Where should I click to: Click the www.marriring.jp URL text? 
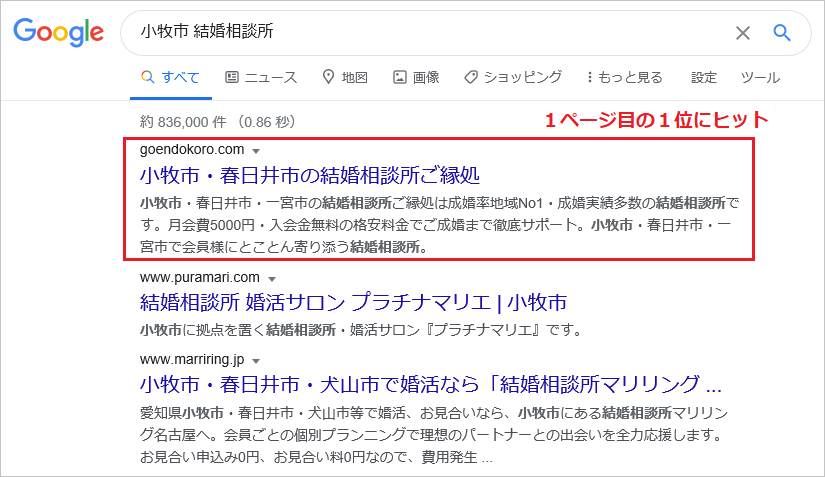[x=192, y=359]
